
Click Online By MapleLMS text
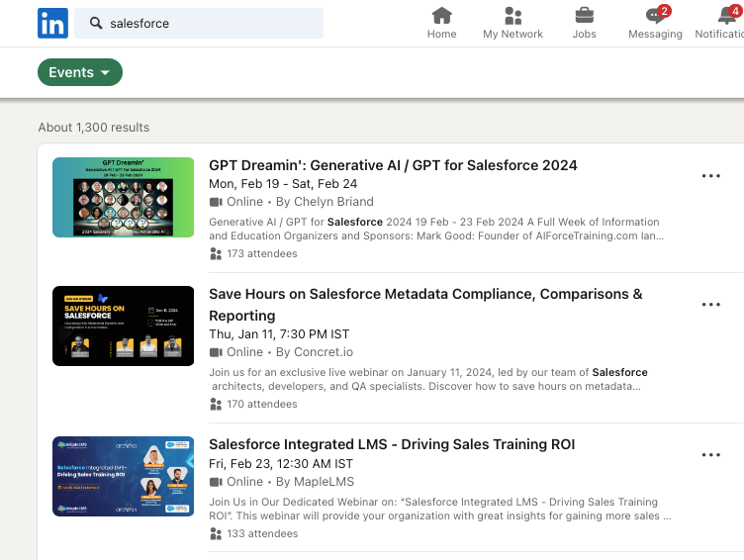[291, 482]
